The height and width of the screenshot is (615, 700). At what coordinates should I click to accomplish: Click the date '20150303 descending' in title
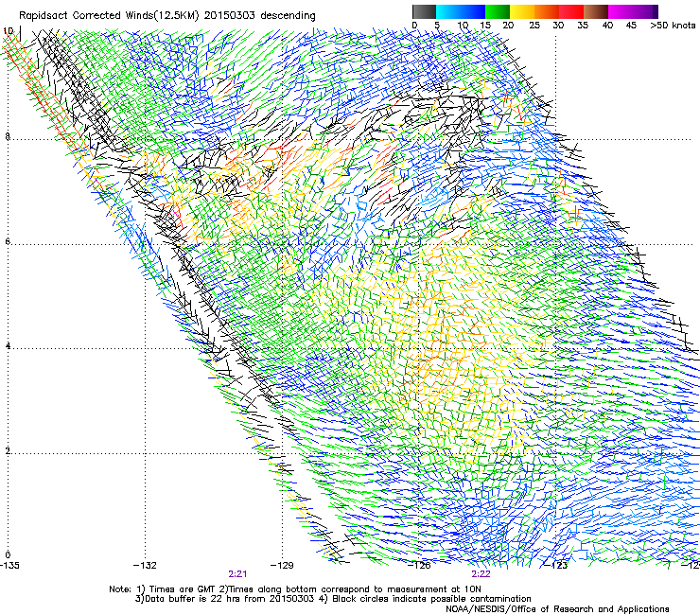[260, 16]
